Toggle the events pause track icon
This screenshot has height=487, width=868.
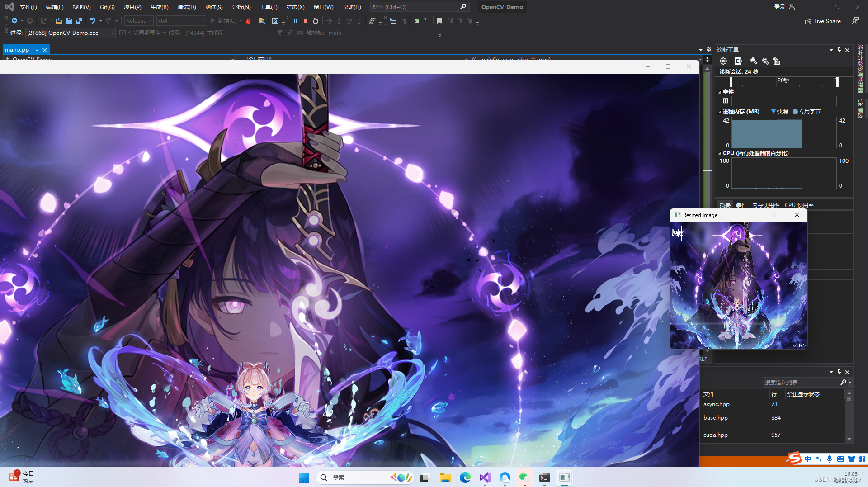point(726,101)
